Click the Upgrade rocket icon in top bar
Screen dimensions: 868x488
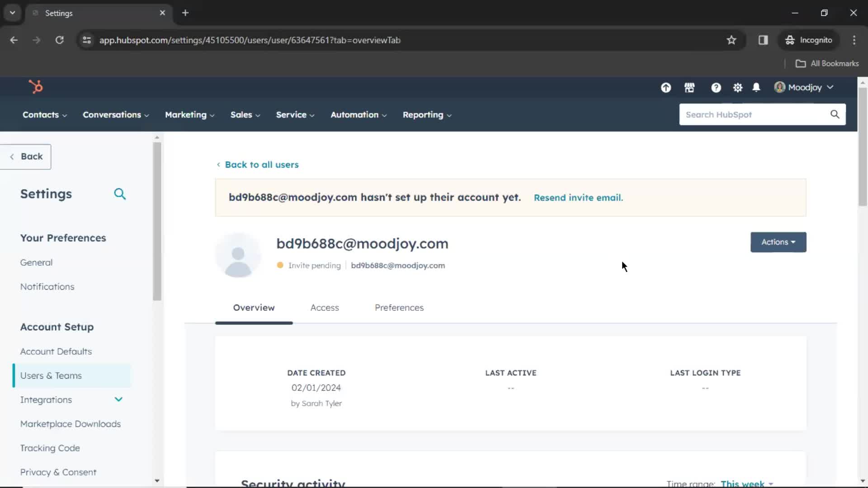(666, 88)
